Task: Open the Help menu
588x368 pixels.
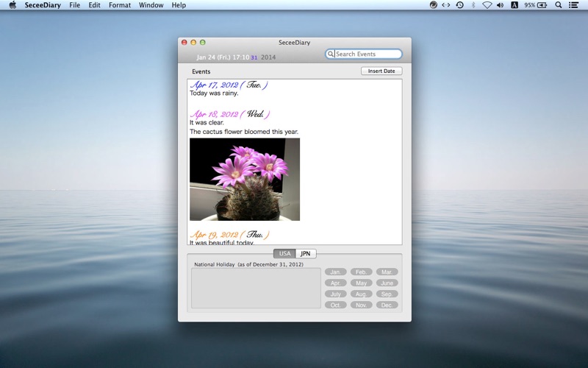Action: pyautogui.click(x=179, y=5)
